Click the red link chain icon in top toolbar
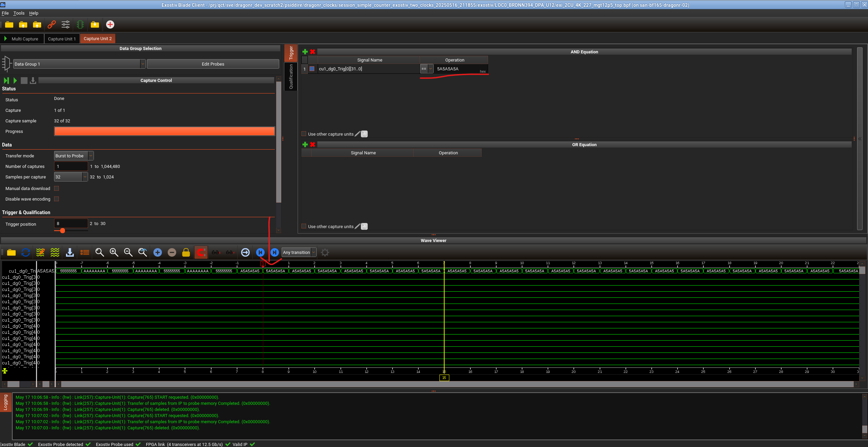This screenshot has height=447, width=868. (52, 24)
